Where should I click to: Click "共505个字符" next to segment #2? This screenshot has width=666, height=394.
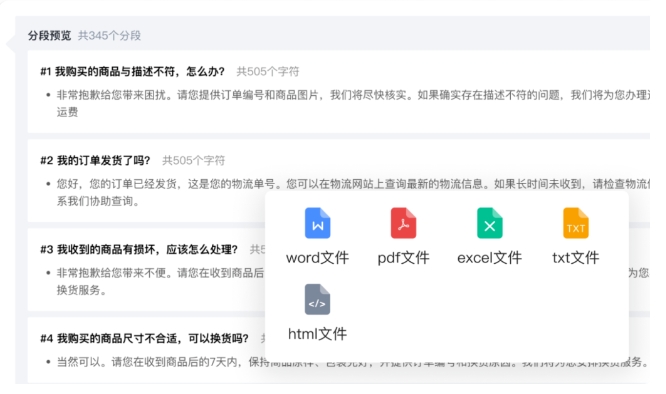194,160
